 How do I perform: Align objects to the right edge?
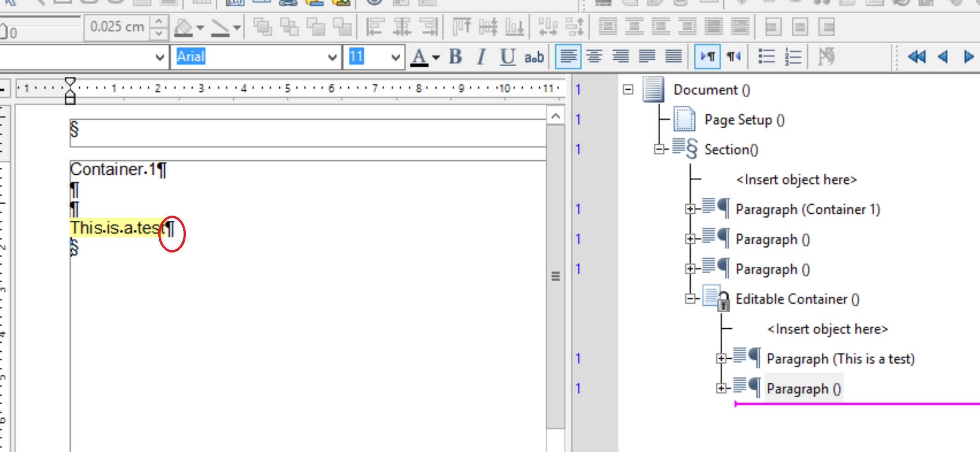428,27
